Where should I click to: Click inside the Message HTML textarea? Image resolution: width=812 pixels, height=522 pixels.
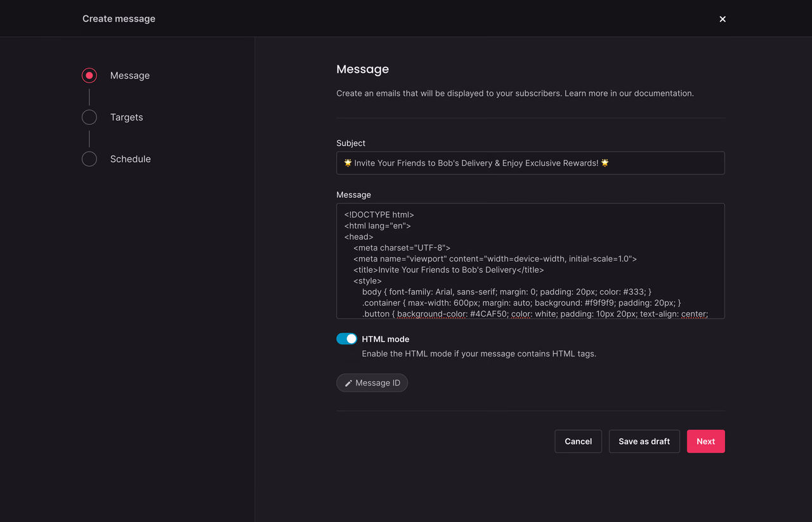[530, 261]
